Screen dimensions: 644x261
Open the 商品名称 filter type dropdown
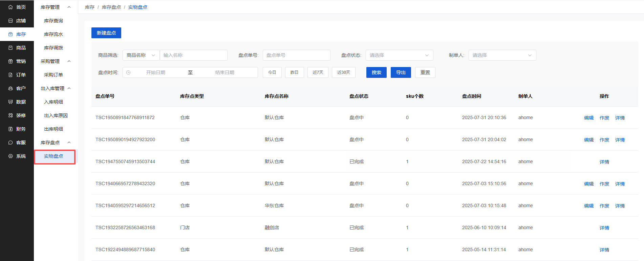coord(141,55)
